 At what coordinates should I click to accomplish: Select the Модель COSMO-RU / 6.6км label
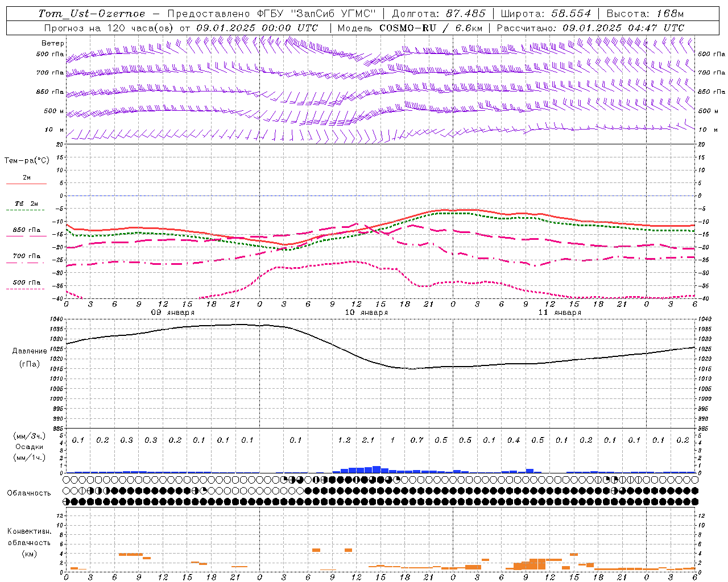(410, 28)
